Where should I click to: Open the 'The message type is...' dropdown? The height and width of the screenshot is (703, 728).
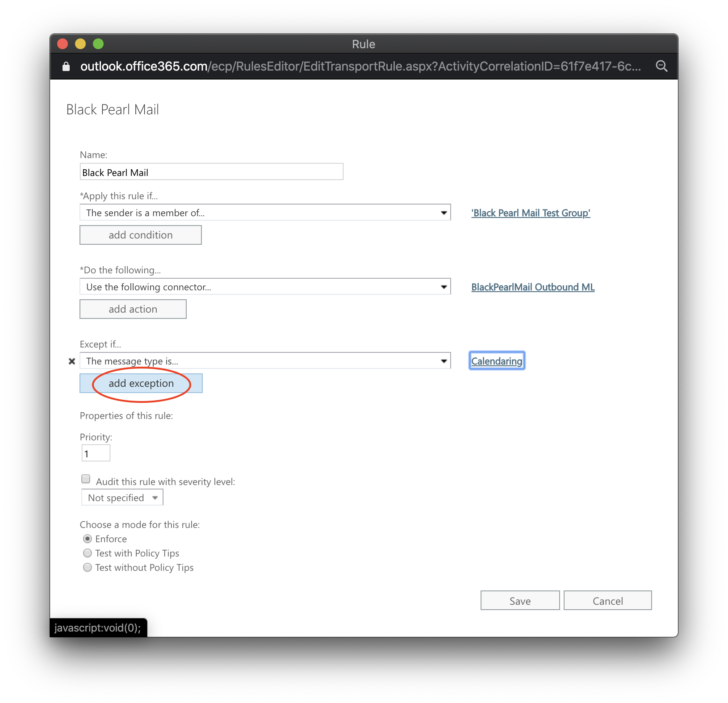pos(265,361)
